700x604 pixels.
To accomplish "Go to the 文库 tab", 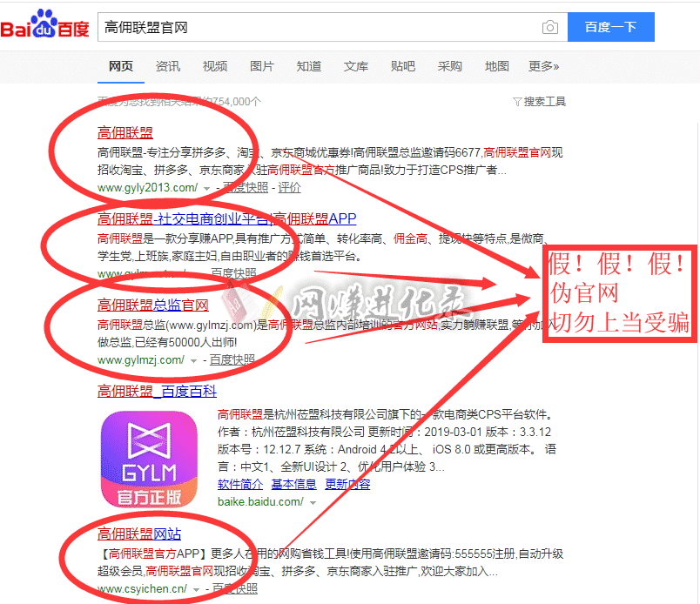I will pos(356,66).
